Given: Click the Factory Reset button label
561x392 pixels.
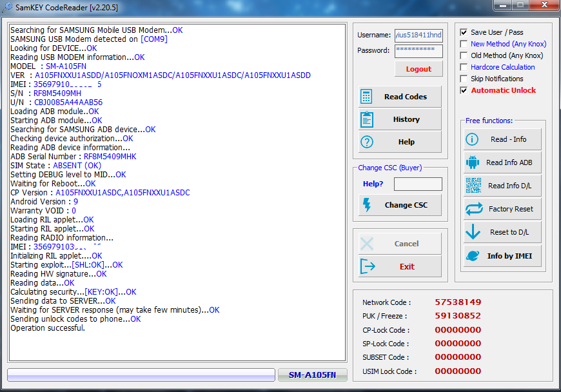Looking at the screenshot, I should click(511, 209).
